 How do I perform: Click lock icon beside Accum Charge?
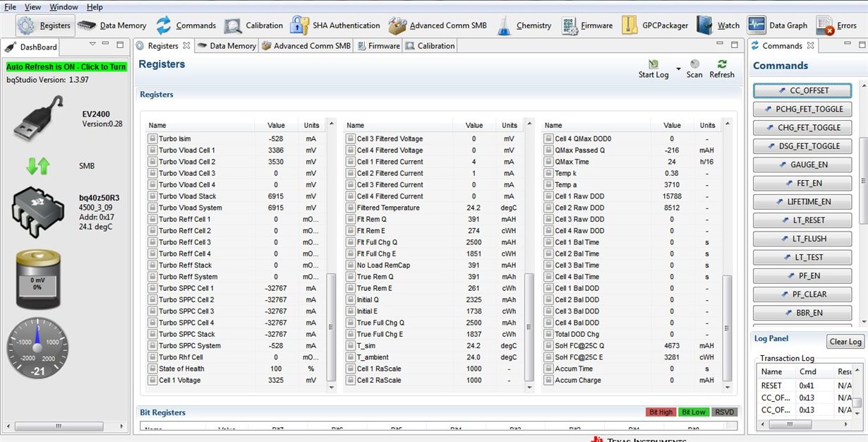pos(548,380)
